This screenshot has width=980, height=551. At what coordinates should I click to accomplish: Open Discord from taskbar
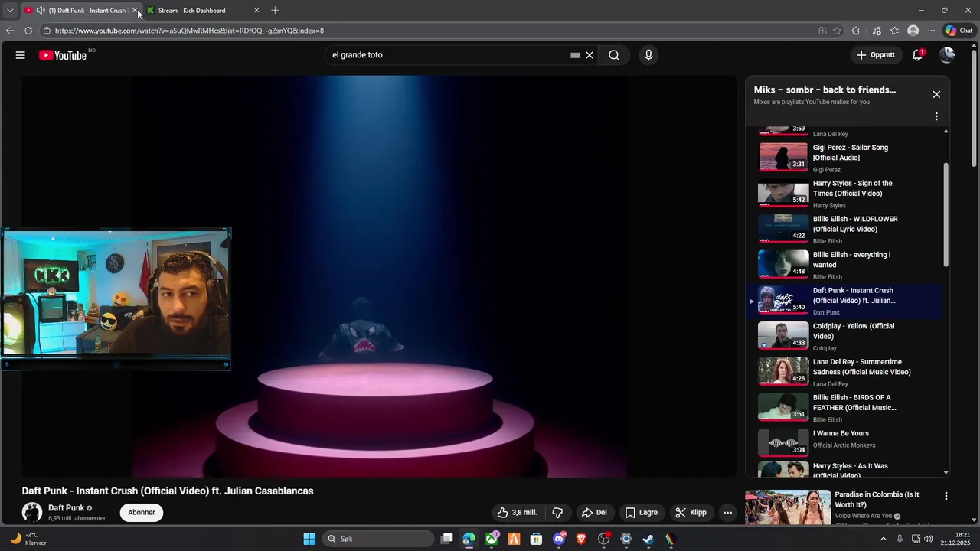(559, 539)
